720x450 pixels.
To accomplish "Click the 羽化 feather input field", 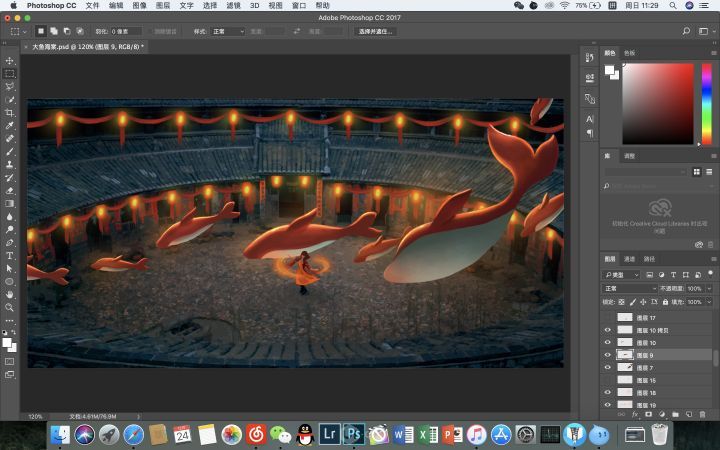I will pyautogui.click(x=127, y=31).
